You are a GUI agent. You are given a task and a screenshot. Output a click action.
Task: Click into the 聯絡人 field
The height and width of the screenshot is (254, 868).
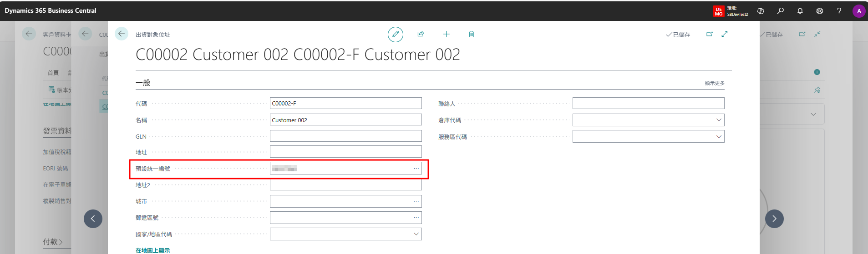[x=648, y=103]
